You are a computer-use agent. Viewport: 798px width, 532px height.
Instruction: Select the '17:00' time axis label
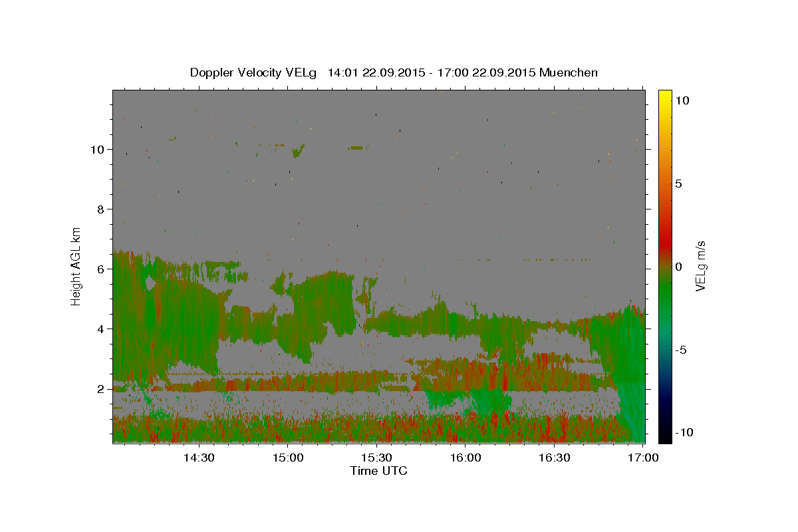point(644,458)
